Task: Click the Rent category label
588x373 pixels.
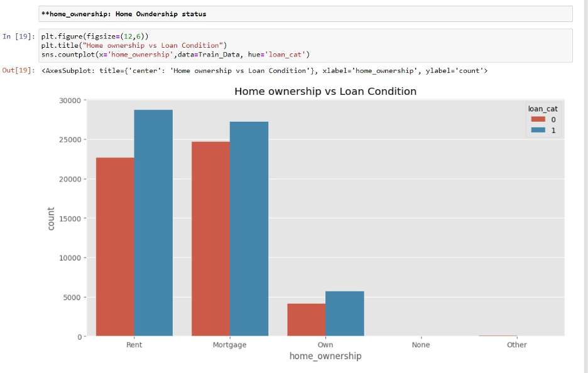Action: pos(134,344)
